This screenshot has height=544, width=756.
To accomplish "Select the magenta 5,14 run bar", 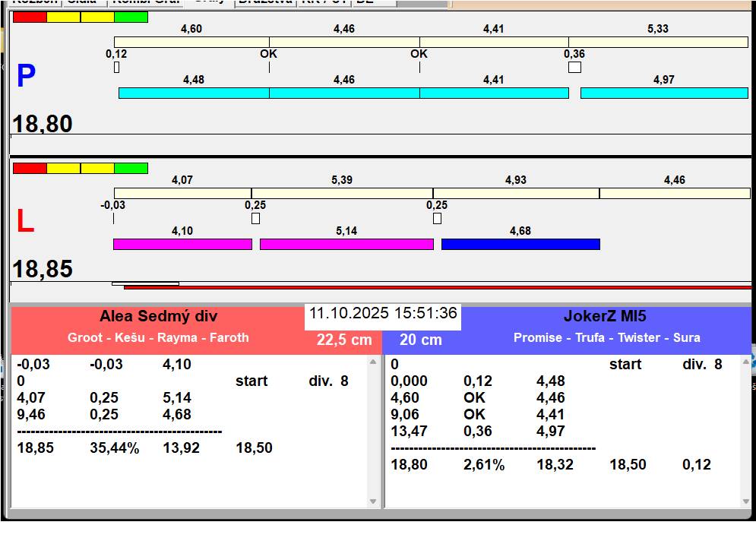I will click(346, 244).
